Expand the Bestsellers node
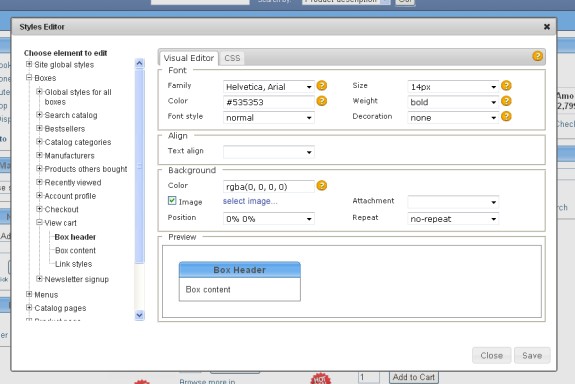The height and width of the screenshot is (384, 575). [x=39, y=128]
